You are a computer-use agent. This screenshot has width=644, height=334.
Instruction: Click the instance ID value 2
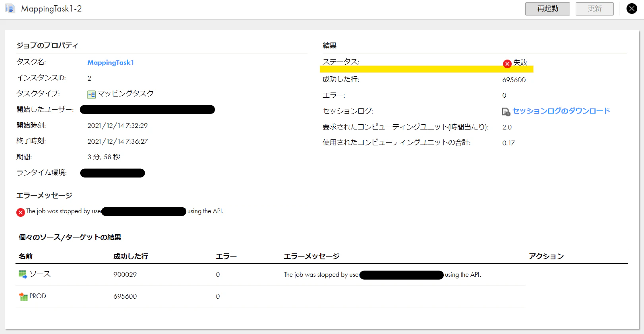[89, 78]
